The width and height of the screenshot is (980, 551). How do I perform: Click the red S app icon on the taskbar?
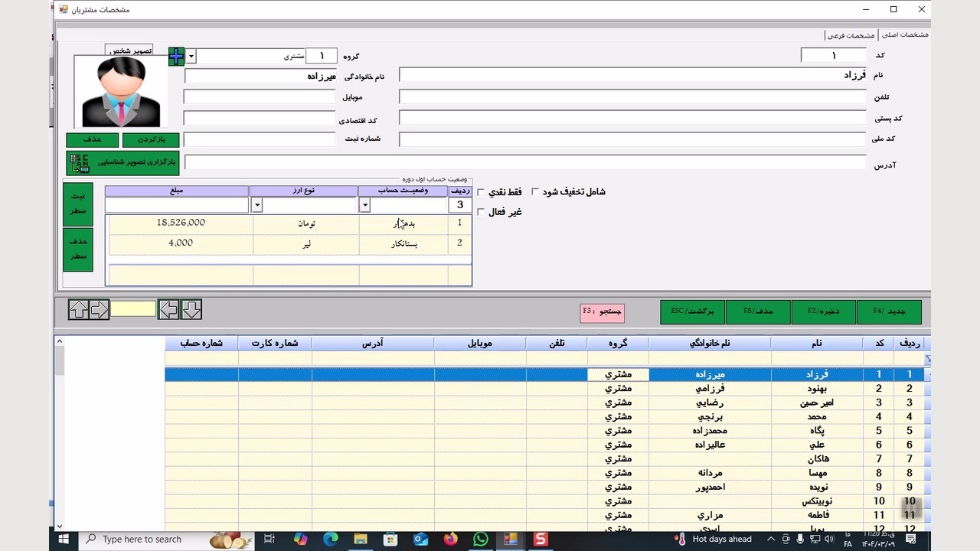tap(541, 540)
